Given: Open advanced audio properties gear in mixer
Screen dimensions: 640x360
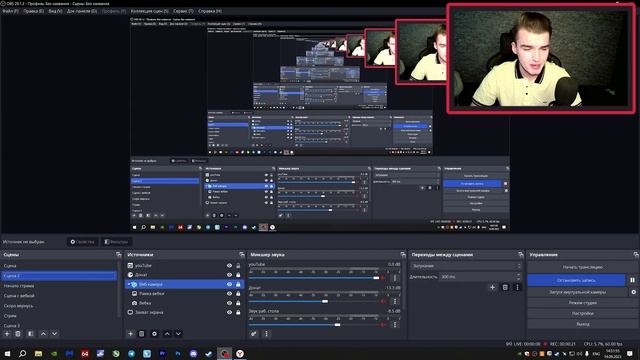Looking at the screenshot, I should click(254, 334).
